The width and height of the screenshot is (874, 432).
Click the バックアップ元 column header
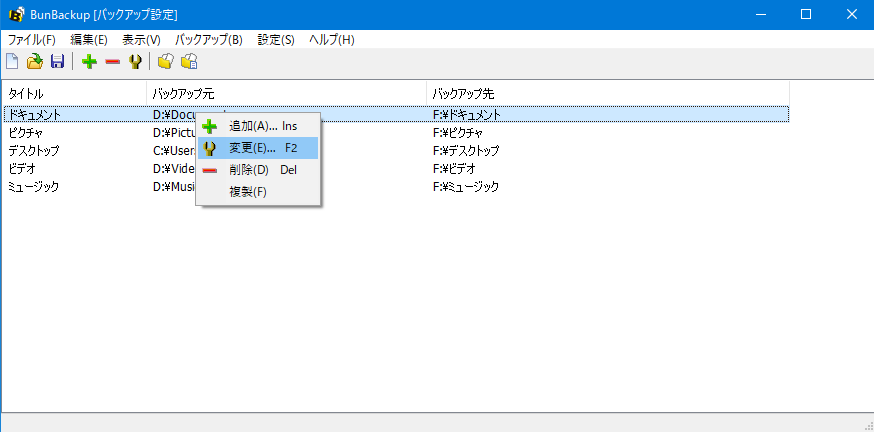(287, 94)
